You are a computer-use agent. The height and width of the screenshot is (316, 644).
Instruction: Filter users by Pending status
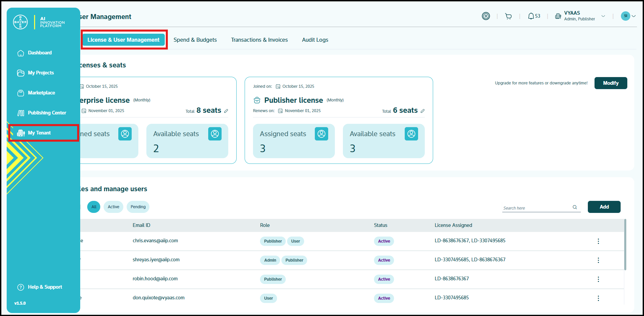click(x=138, y=207)
